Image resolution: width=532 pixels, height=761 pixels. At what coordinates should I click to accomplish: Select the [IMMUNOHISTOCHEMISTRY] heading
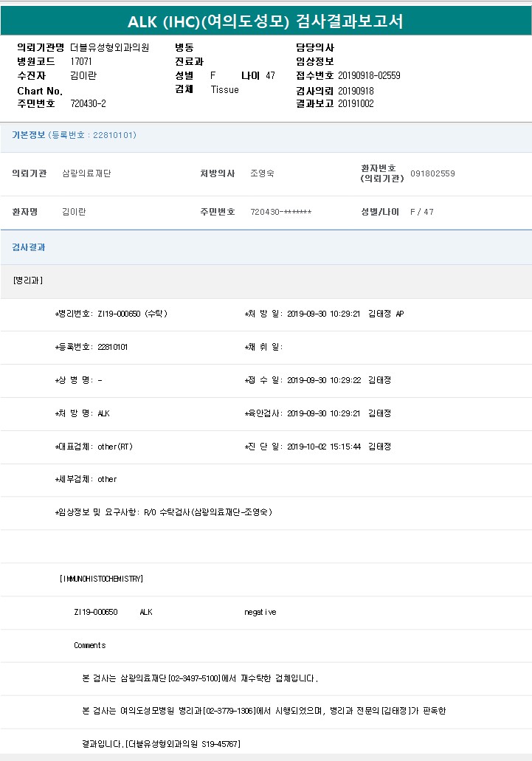tap(101, 579)
